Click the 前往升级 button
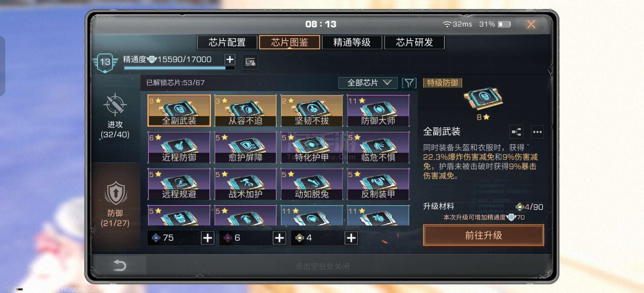The height and width of the screenshot is (293, 644). coord(484,235)
